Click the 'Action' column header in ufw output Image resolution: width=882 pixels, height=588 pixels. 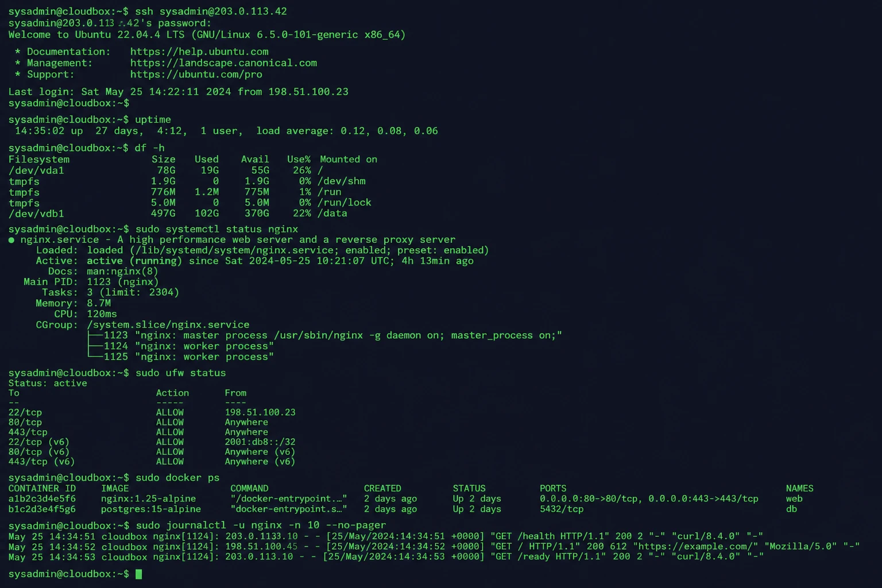pos(172,393)
